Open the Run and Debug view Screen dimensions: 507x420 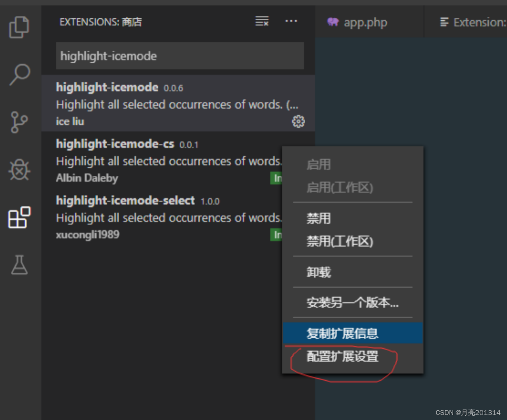19,170
